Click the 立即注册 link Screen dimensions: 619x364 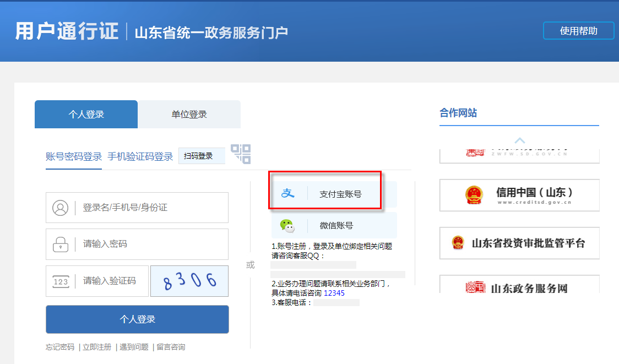96,347
